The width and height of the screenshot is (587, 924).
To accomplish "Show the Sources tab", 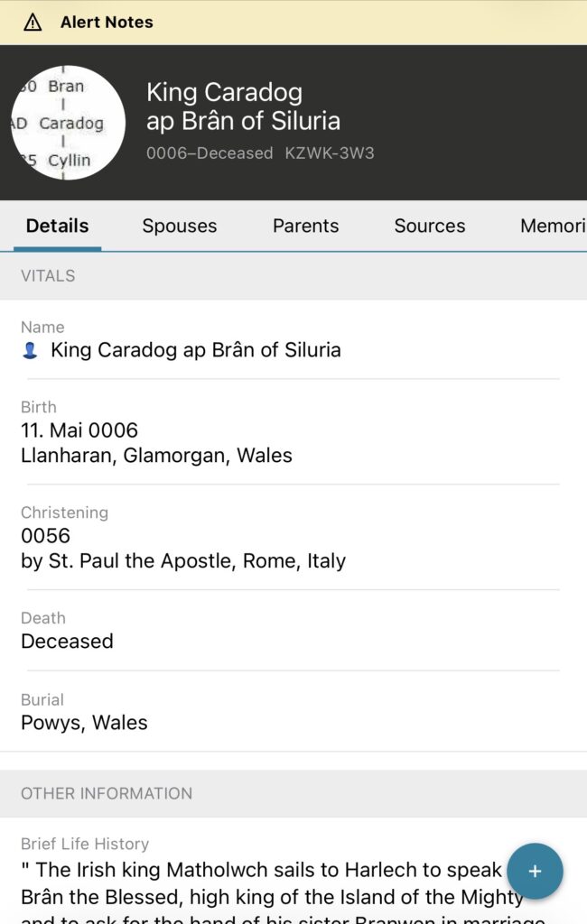I will click(x=429, y=226).
